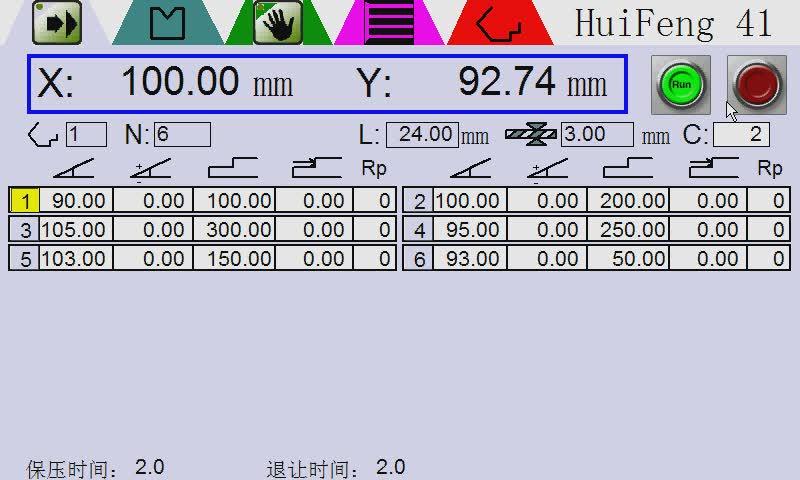Select step 4 row number
This screenshot has height=480, width=800.
pos(419,230)
